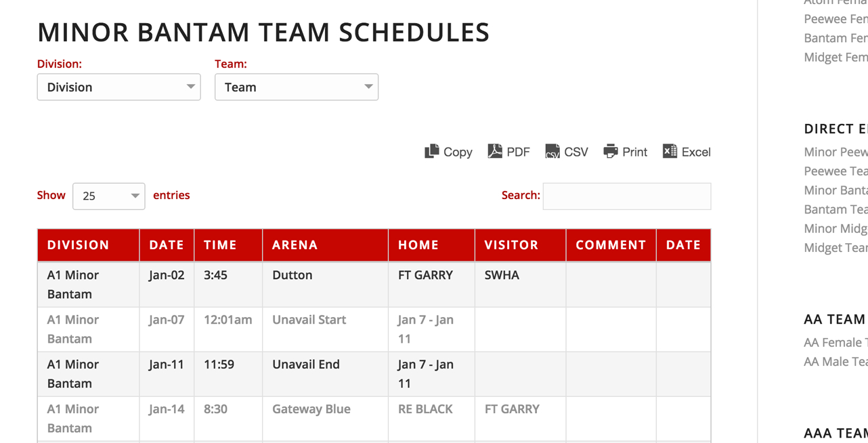Viewport: 868px width, 443px height.
Task: Sort by the Home column header
Action: pyautogui.click(x=418, y=245)
